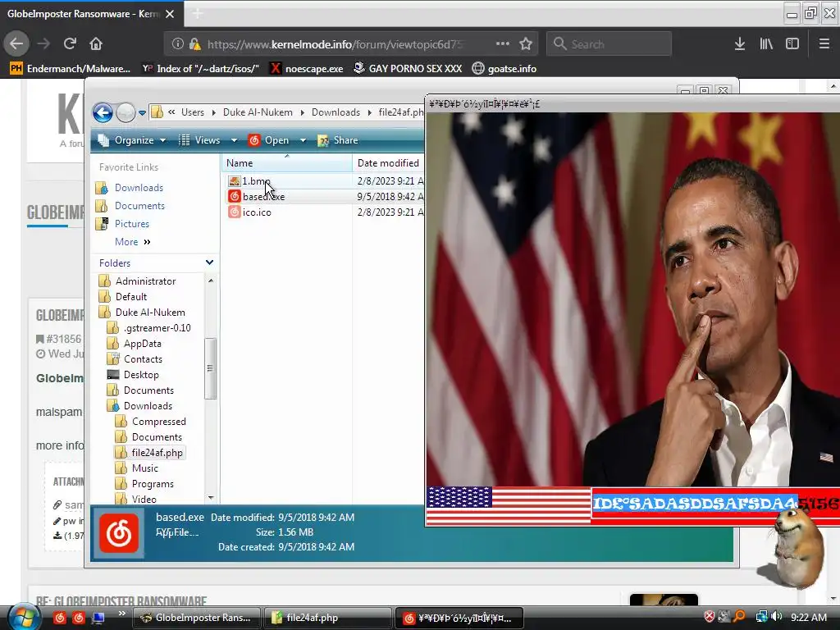Open page actions three-dot menu

point(503,44)
